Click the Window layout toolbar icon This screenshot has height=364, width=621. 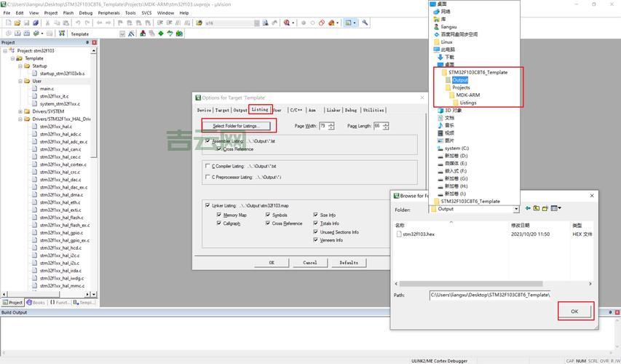click(x=348, y=23)
